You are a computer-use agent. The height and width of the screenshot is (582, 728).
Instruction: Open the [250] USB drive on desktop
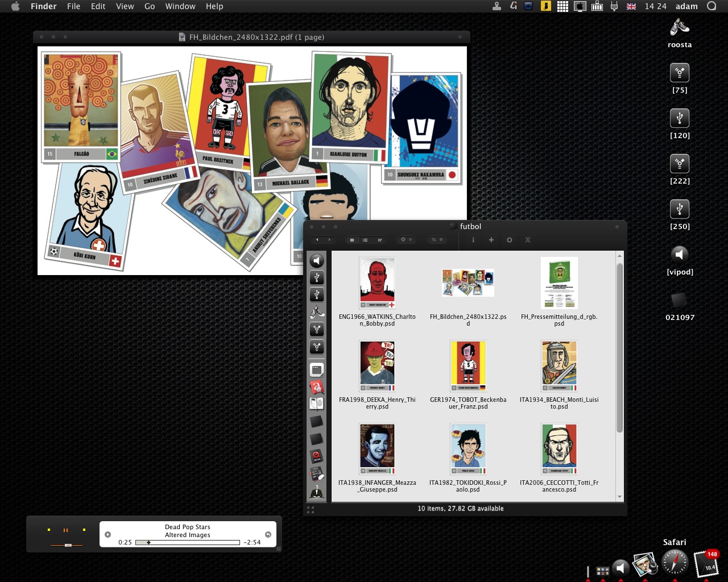click(680, 209)
